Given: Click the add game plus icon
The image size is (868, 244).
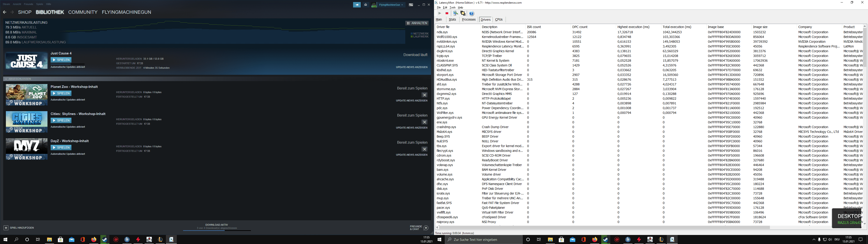Looking at the screenshot, I should (x=6, y=228).
